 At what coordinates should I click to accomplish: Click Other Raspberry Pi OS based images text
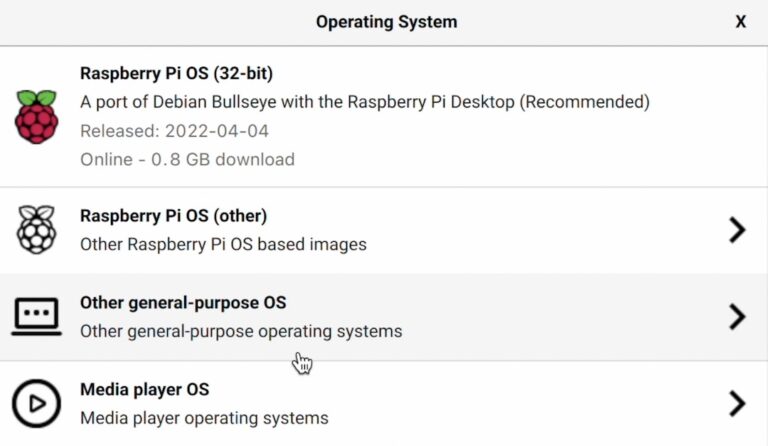223,244
